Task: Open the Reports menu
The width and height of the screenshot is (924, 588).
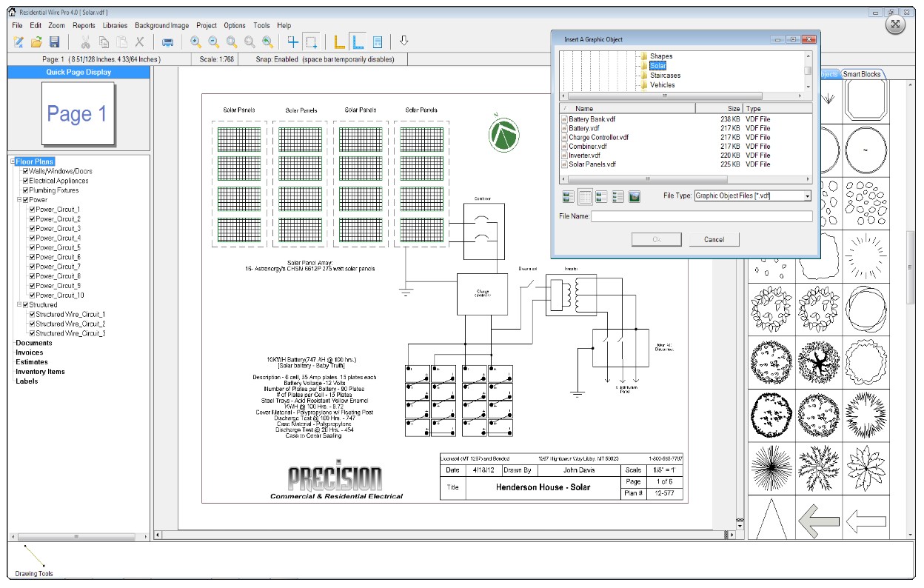Action: tap(84, 25)
